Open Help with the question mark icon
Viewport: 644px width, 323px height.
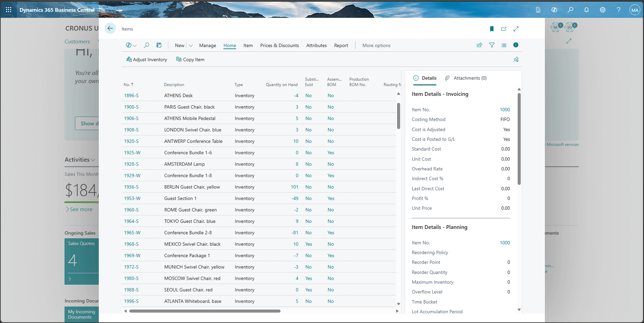pos(619,10)
